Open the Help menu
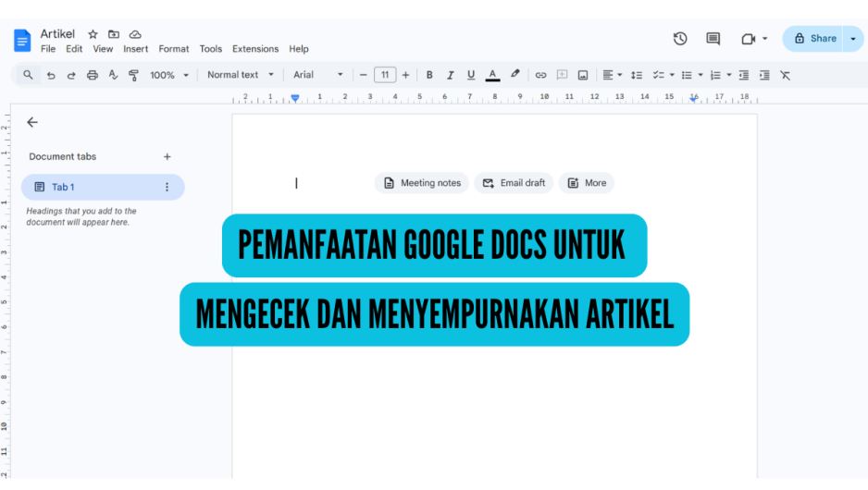 (298, 49)
